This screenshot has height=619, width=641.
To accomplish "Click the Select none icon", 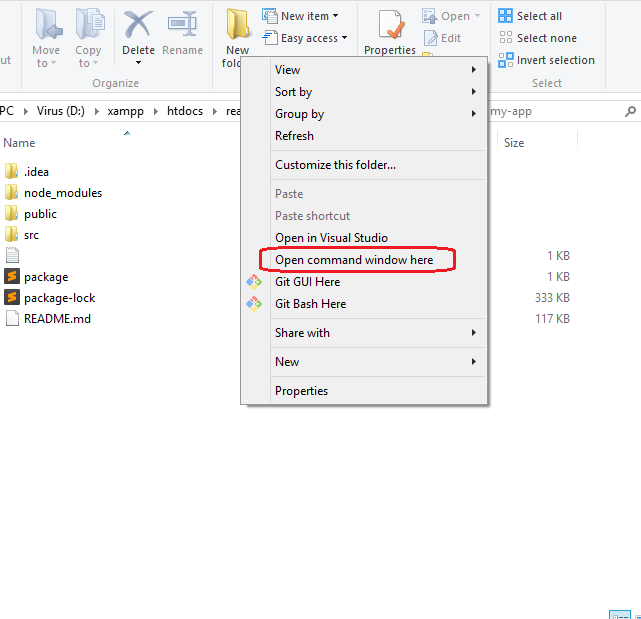I will [x=505, y=38].
